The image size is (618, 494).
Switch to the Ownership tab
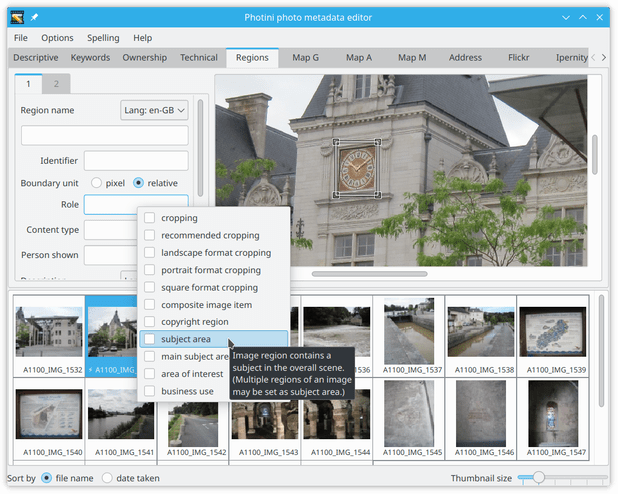tap(144, 58)
